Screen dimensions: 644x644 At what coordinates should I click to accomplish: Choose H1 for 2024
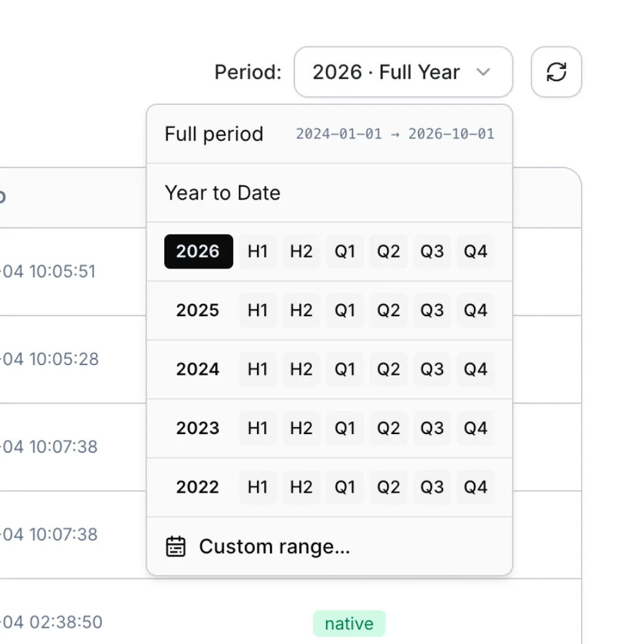(x=258, y=369)
